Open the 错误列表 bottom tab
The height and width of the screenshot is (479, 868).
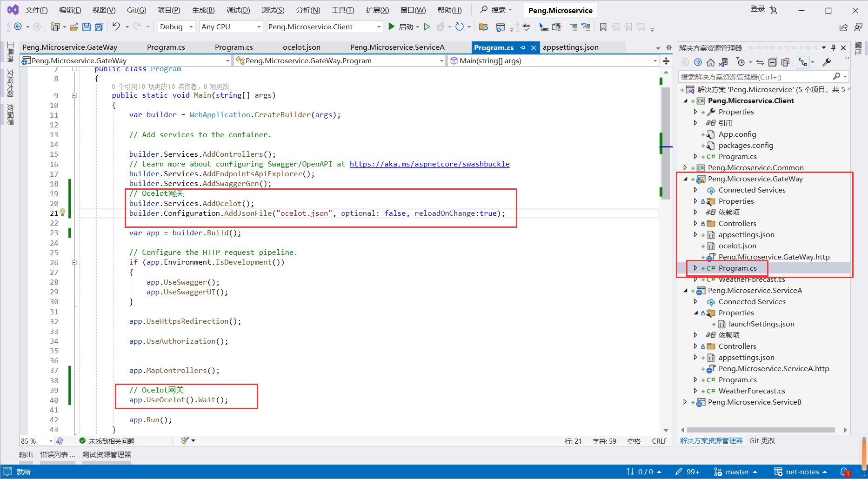pos(58,454)
